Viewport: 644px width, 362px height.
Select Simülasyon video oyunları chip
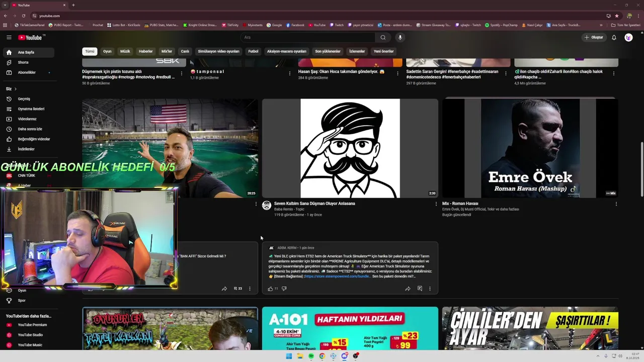click(219, 51)
